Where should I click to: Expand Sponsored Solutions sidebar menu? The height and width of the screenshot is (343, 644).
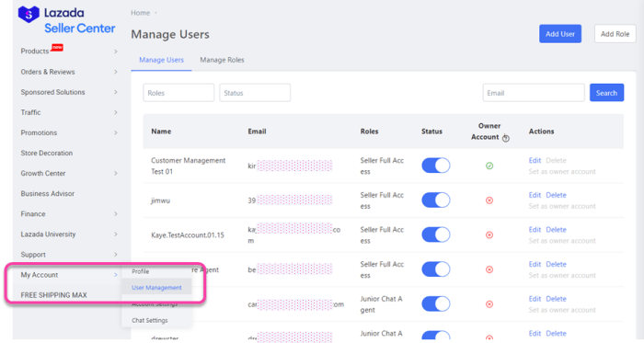[x=69, y=92]
